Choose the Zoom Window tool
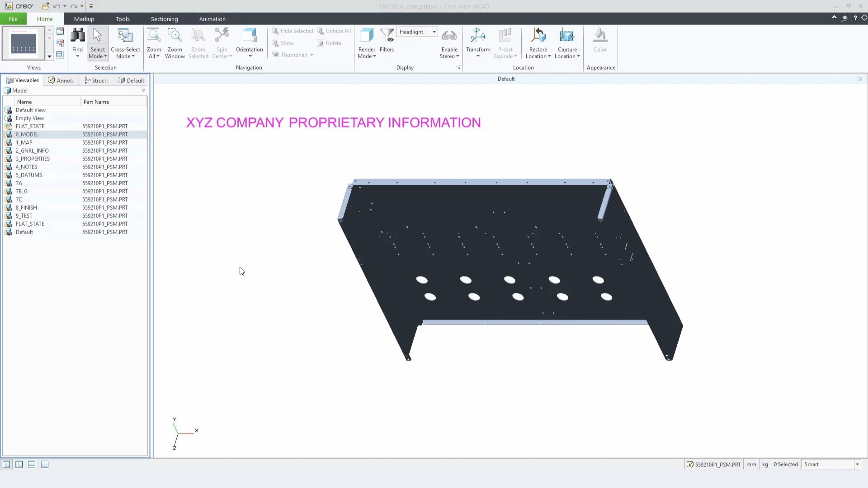The width and height of the screenshot is (868, 488). [175, 43]
